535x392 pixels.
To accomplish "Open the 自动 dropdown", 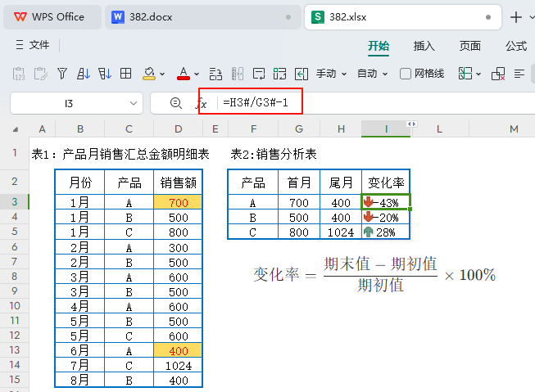I will (x=372, y=74).
